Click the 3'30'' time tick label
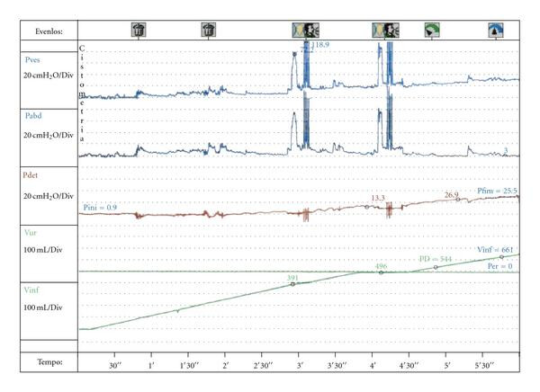The width and height of the screenshot is (540, 392). point(337,366)
